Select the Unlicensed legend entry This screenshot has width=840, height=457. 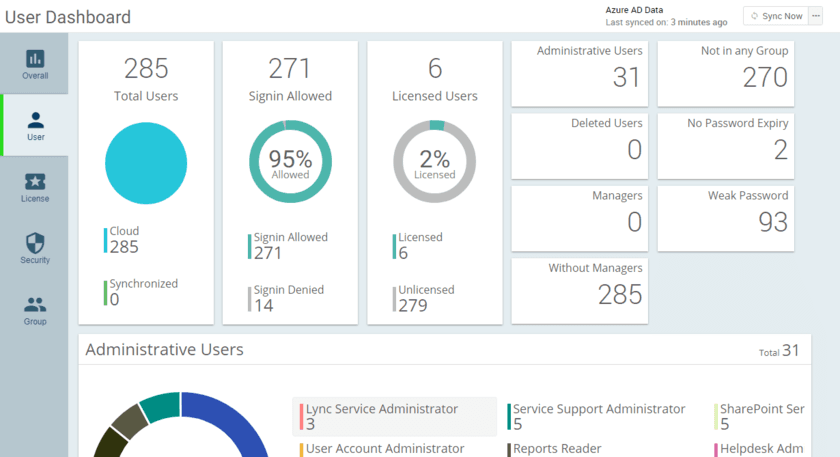tap(426, 298)
